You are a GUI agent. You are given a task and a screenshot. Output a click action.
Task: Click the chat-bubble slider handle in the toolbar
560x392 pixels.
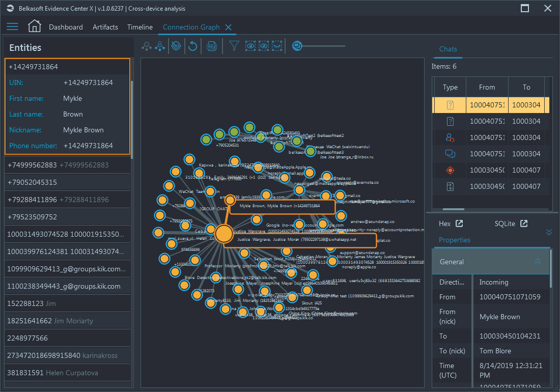(297, 46)
